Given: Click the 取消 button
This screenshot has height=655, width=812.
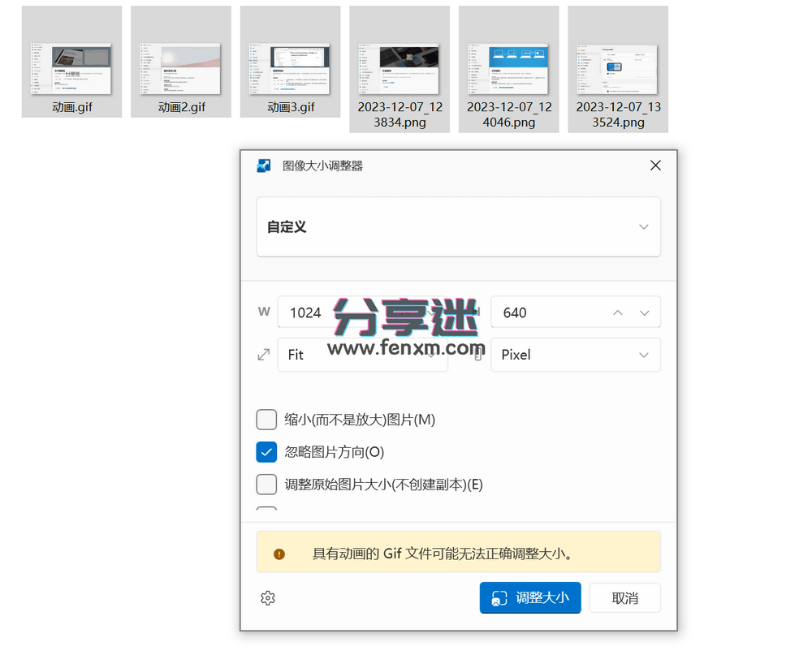Looking at the screenshot, I should click(x=624, y=597).
